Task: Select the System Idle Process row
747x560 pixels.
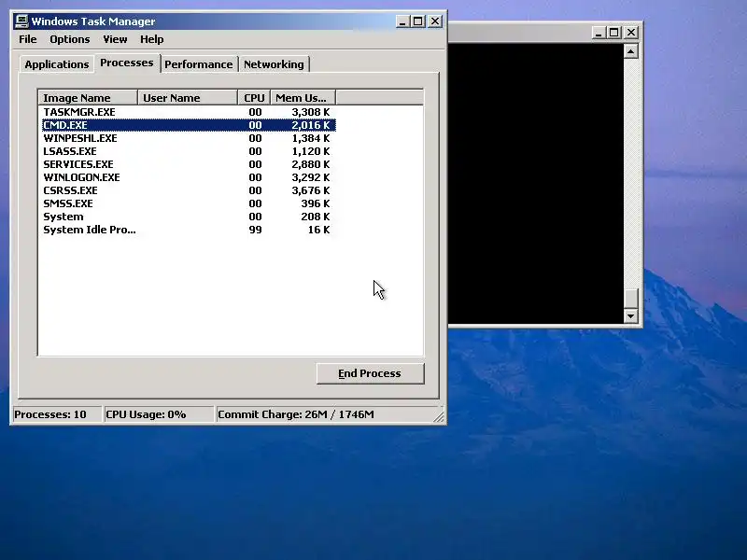Action: pyautogui.click(x=189, y=230)
